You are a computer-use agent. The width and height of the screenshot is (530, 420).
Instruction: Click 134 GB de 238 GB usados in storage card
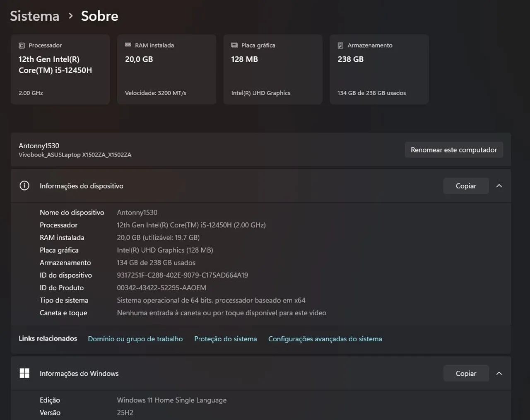(372, 93)
